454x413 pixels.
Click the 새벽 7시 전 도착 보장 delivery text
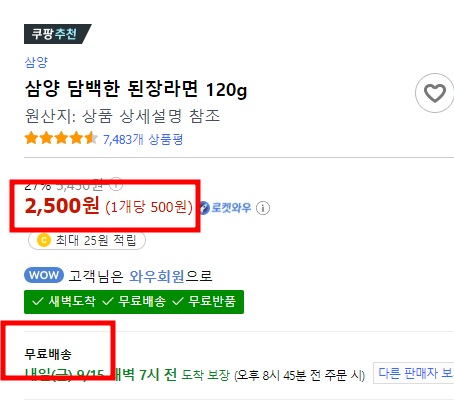[173, 375]
